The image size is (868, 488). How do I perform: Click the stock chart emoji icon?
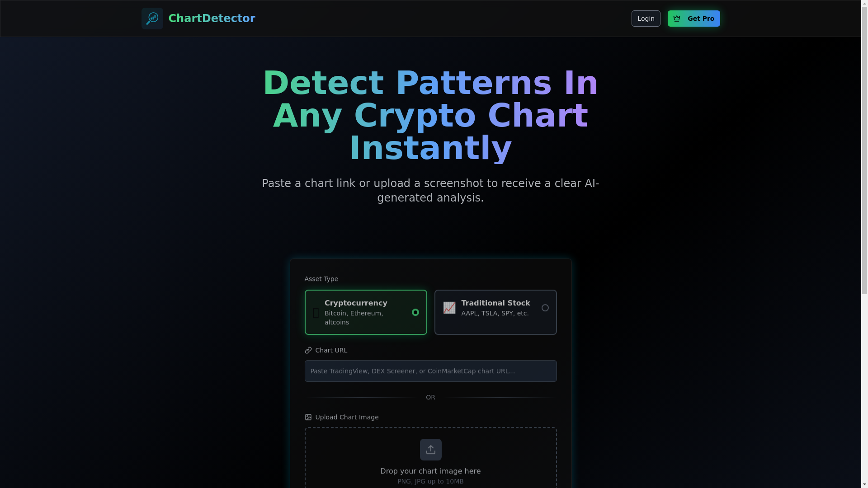pyautogui.click(x=449, y=308)
